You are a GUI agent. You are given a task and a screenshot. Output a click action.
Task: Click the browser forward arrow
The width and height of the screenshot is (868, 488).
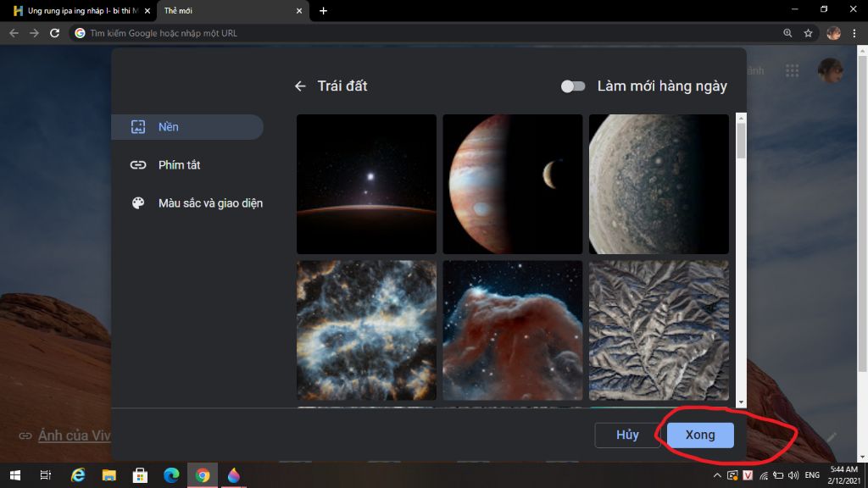(34, 33)
